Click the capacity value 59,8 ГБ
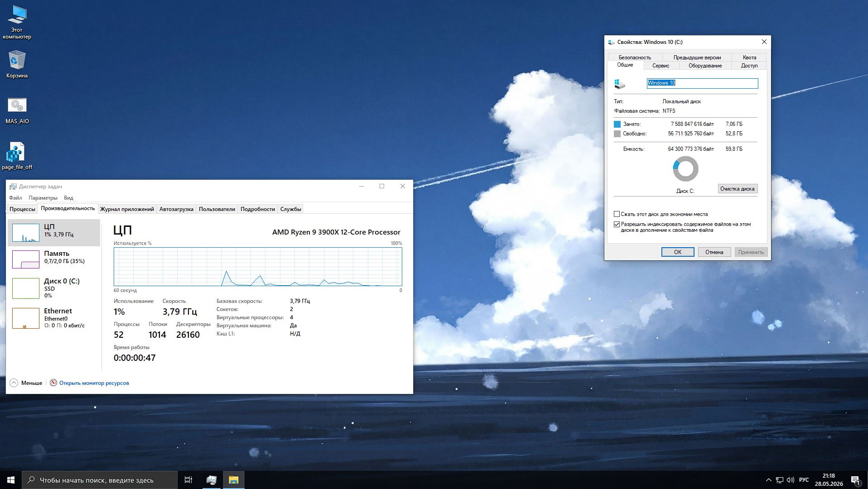The width and height of the screenshot is (868, 489). tap(734, 149)
